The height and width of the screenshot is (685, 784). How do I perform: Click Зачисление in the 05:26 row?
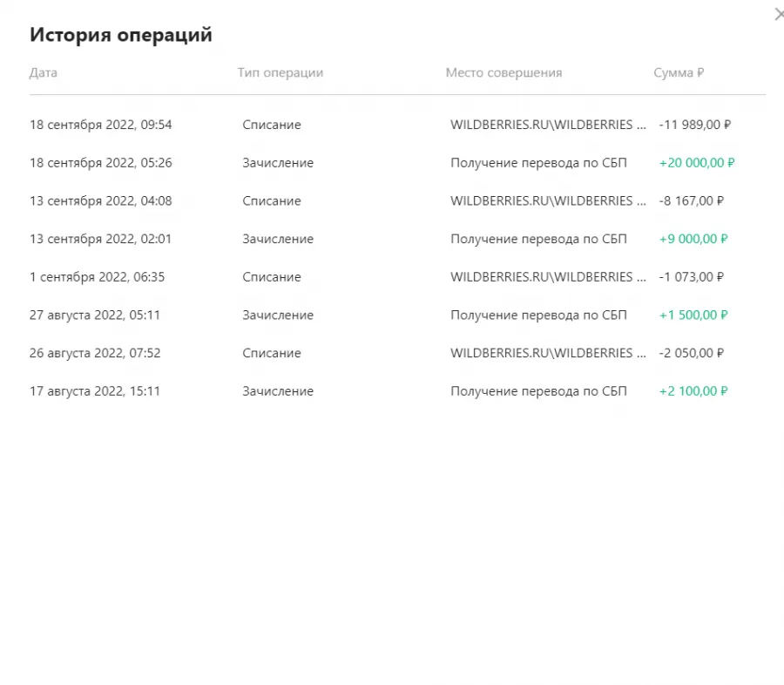[x=278, y=163]
